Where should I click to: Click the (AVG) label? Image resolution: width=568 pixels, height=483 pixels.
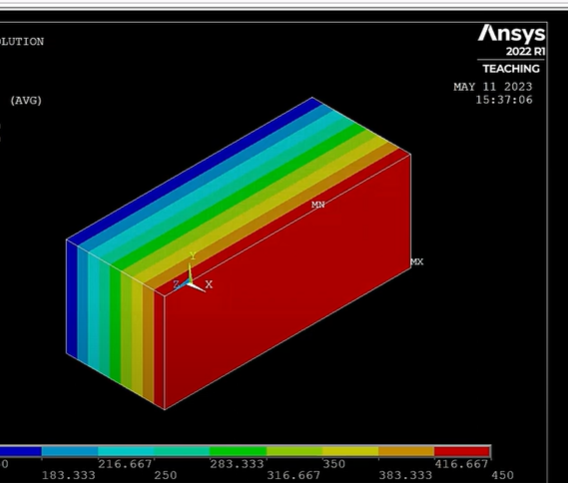(x=26, y=100)
